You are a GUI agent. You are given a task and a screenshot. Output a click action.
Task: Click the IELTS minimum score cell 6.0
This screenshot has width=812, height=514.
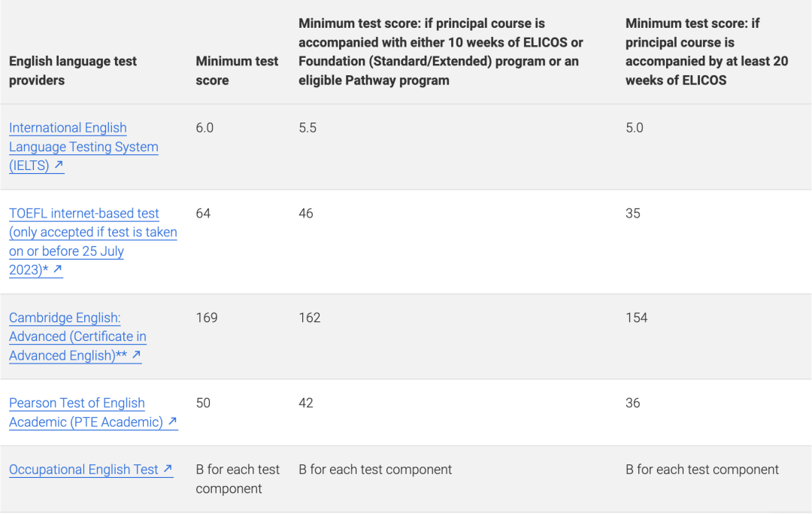[205, 128]
